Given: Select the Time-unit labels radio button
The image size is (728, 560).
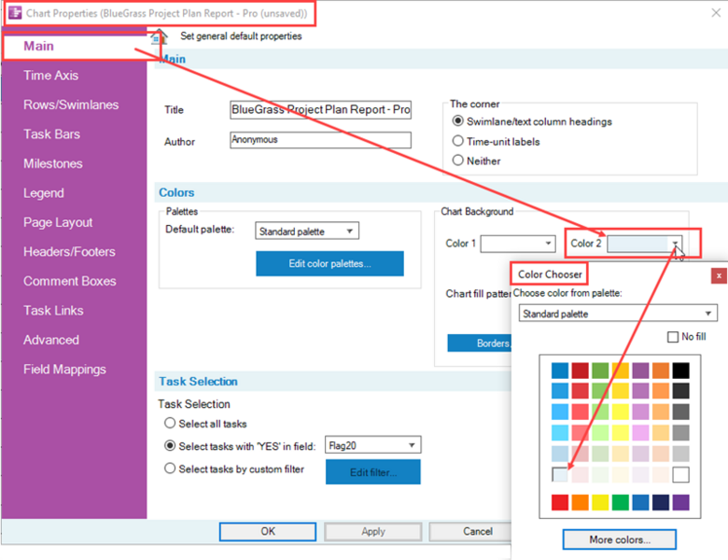Looking at the screenshot, I should click(x=457, y=141).
